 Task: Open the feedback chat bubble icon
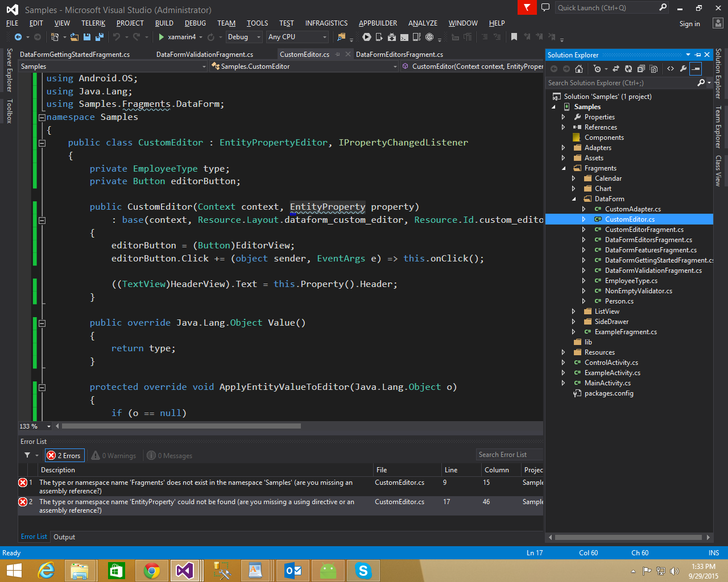pos(545,8)
